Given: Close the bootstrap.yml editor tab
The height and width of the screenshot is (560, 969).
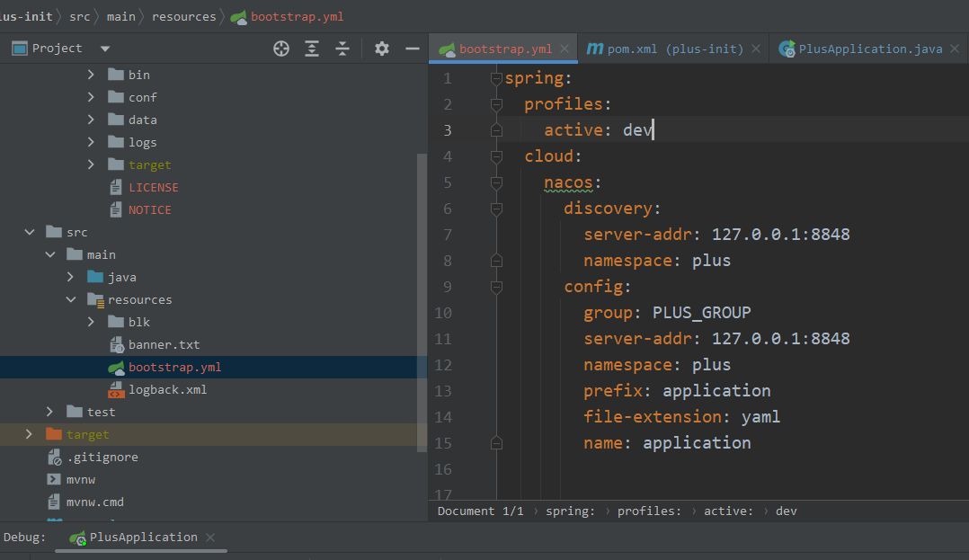Looking at the screenshot, I should 565,49.
